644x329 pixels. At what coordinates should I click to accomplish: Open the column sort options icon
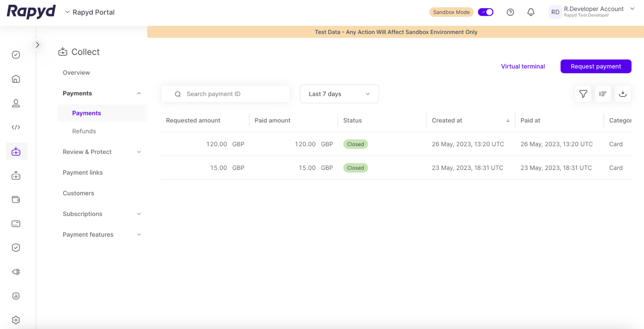[x=603, y=94]
